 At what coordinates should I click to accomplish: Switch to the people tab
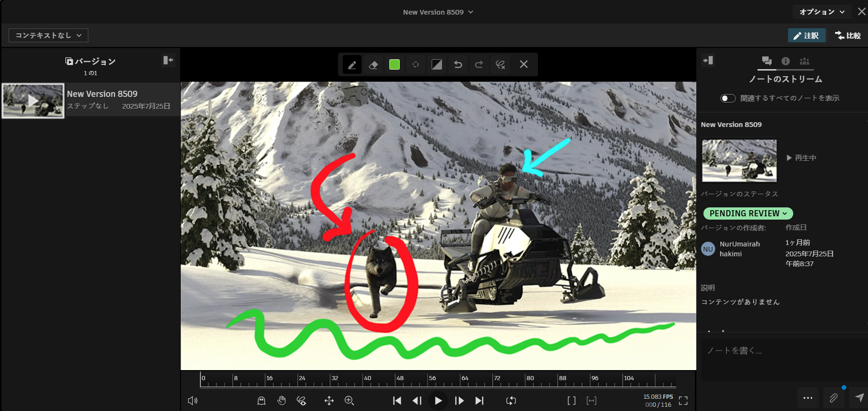(x=805, y=61)
